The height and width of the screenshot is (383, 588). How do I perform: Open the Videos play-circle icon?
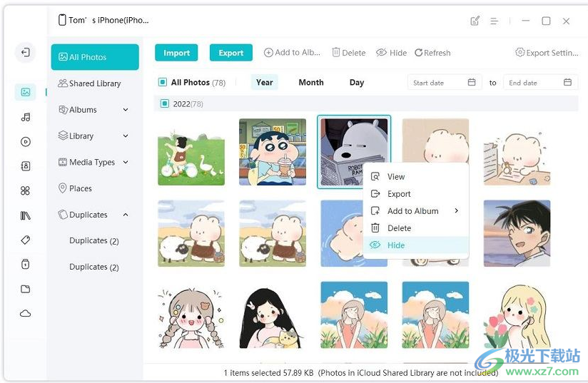[x=26, y=142]
